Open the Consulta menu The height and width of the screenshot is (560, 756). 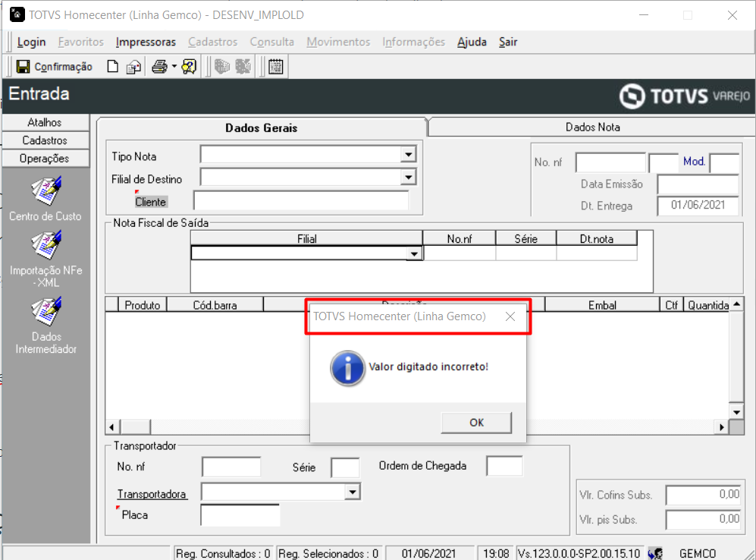click(x=271, y=42)
